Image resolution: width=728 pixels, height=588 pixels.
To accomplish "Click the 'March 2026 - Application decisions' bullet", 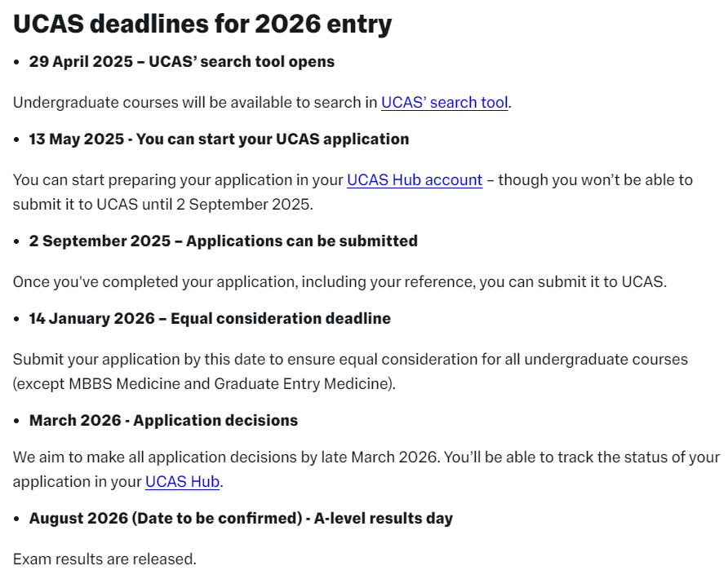I will (x=163, y=421).
